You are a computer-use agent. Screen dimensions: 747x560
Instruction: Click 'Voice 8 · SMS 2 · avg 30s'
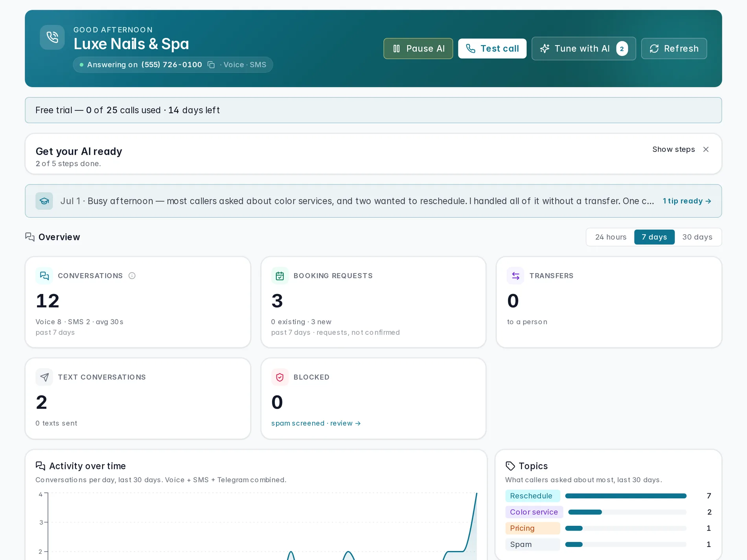[x=79, y=322]
